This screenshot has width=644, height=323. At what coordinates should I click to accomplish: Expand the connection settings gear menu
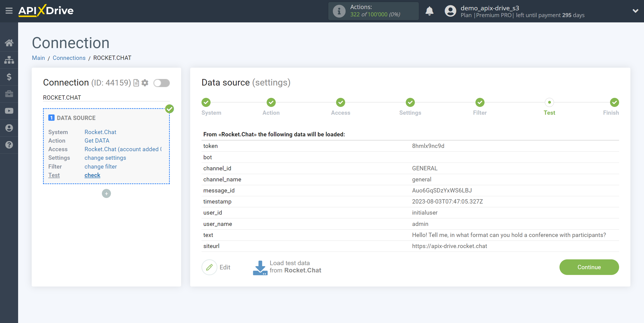tap(145, 83)
